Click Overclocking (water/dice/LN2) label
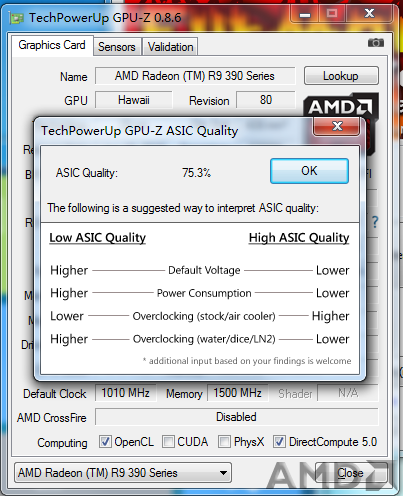Viewport: 403px width, 496px height. pyautogui.click(x=204, y=339)
